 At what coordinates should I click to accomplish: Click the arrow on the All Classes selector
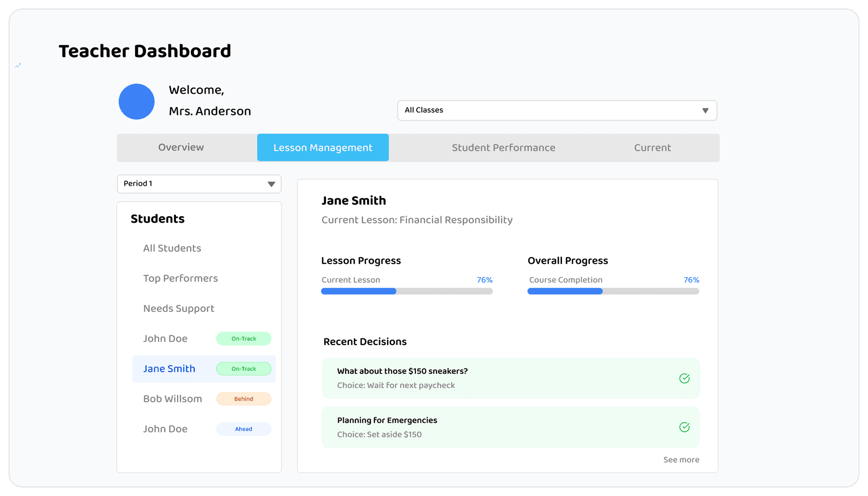pyautogui.click(x=705, y=110)
